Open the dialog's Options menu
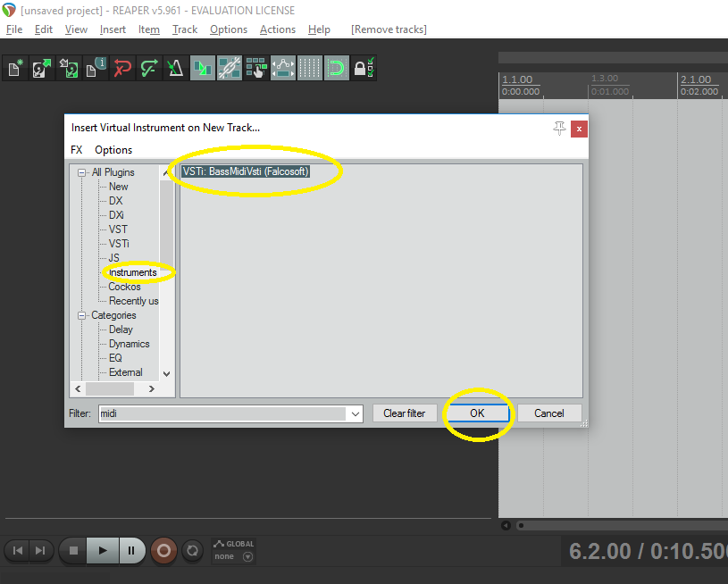 (x=113, y=150)
